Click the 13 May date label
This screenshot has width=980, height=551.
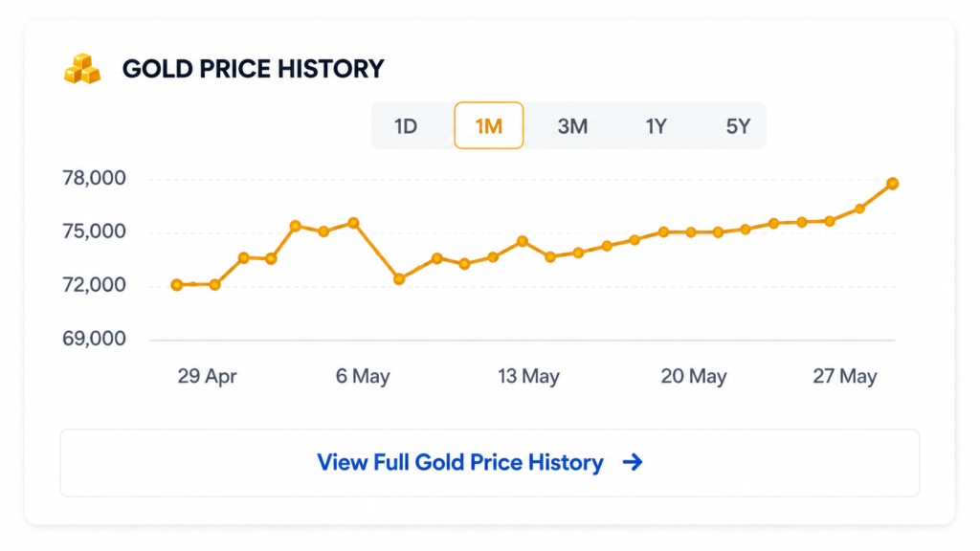(528, 376)
